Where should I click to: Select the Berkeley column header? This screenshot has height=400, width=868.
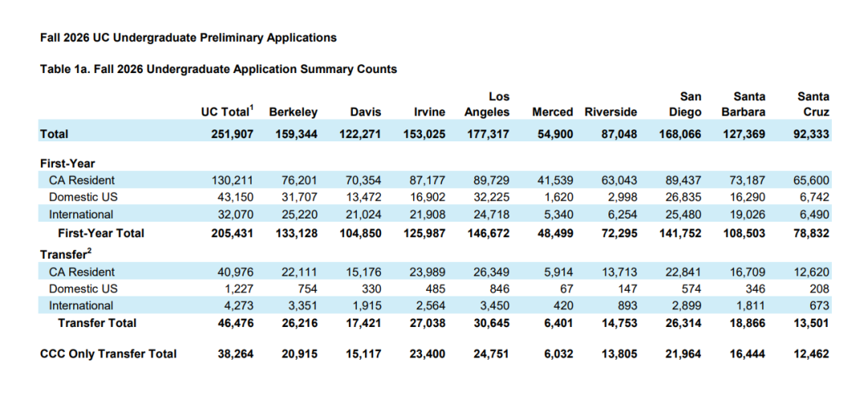(x=293, y=112)
